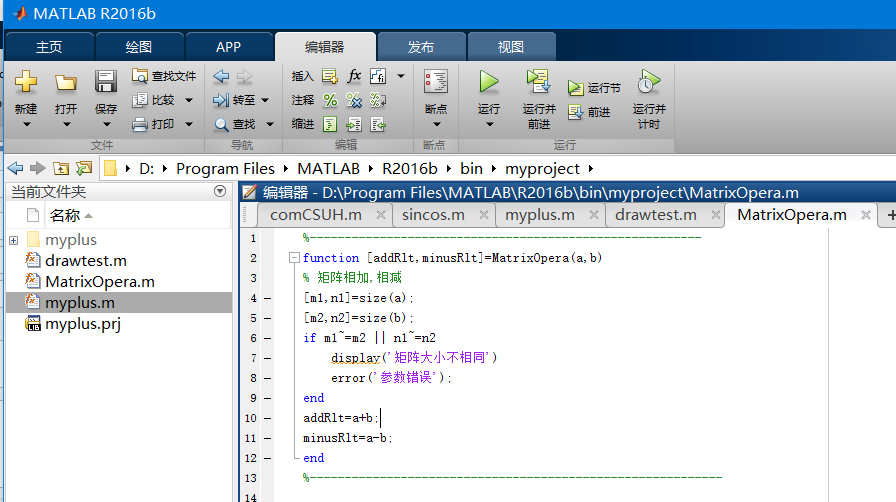Click the up one folder icon
The image size is (896, 502).
click(x=61, y=168)
